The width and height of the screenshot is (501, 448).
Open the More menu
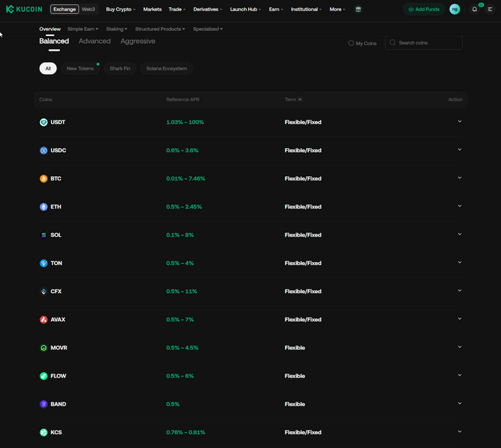click(337, 9)
